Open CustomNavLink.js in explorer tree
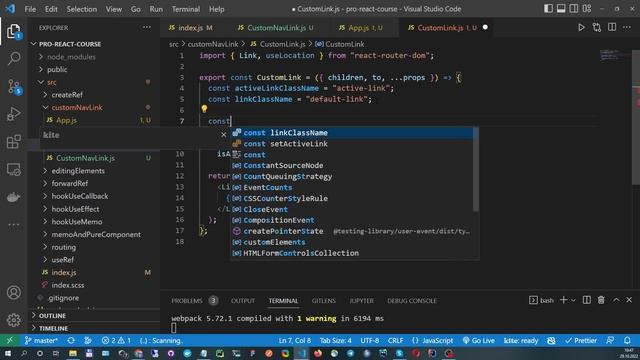The image size is (640, 360). [x=85, y=158]
